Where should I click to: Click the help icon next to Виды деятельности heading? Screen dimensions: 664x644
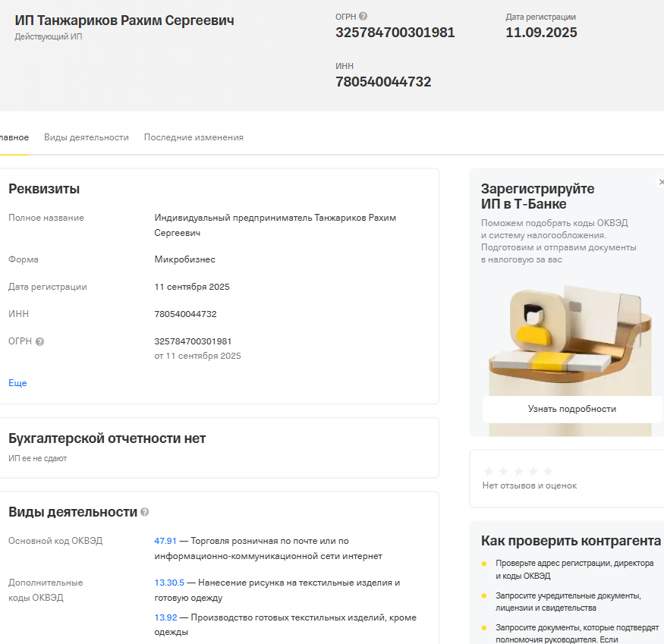145,512
